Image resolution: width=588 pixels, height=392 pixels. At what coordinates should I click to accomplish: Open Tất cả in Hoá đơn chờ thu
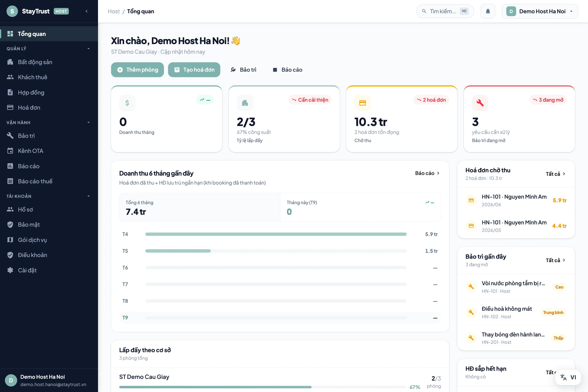coord(556,174)
